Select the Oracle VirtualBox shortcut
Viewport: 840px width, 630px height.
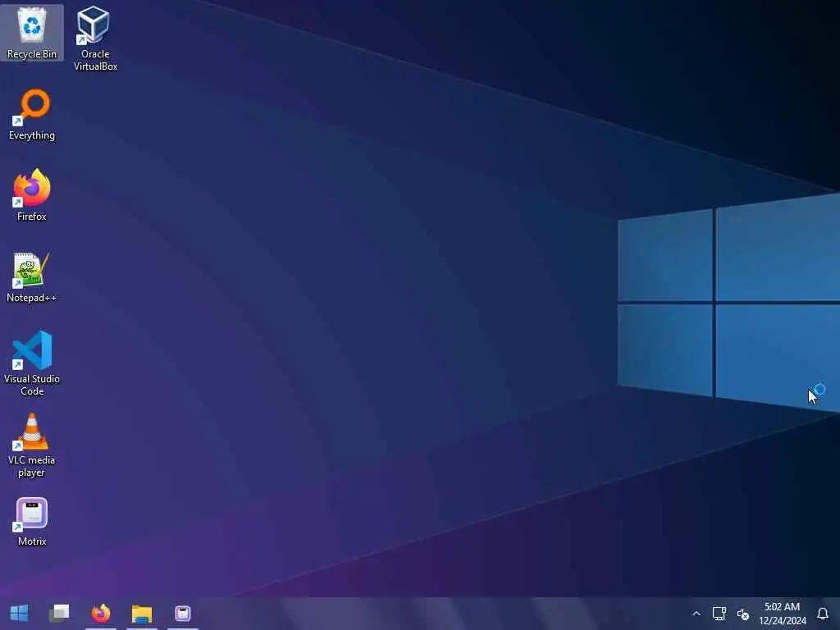95,39
